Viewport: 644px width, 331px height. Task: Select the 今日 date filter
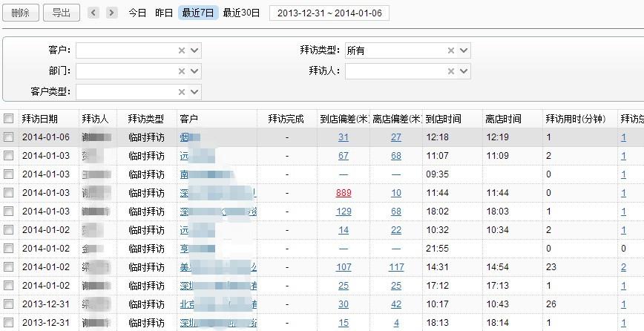click(137, 13)
